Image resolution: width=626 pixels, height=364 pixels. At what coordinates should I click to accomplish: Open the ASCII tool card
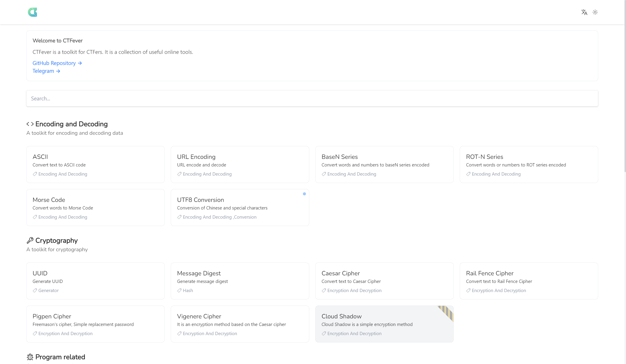[x=95, y=165]
